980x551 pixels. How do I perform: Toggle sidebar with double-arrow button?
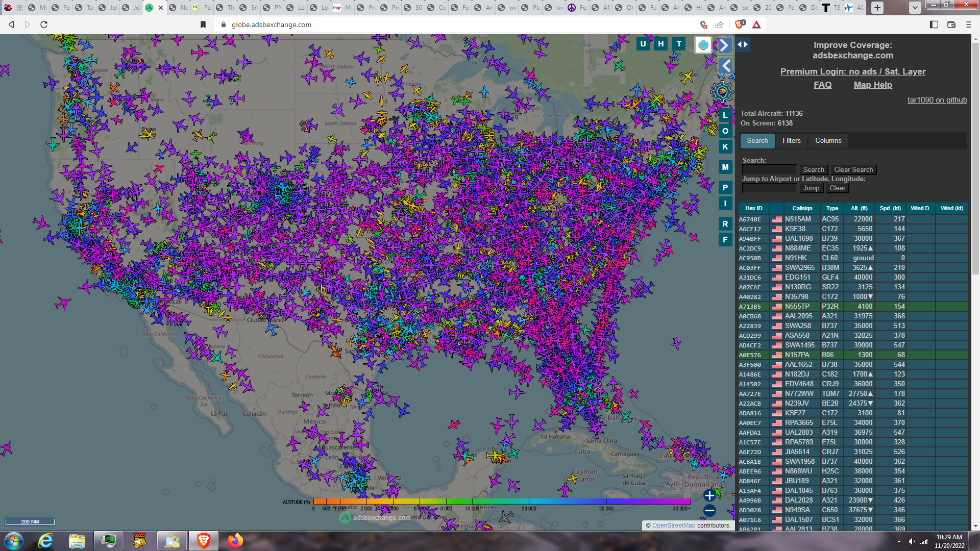pyautogui.click(x=743, y=44)
